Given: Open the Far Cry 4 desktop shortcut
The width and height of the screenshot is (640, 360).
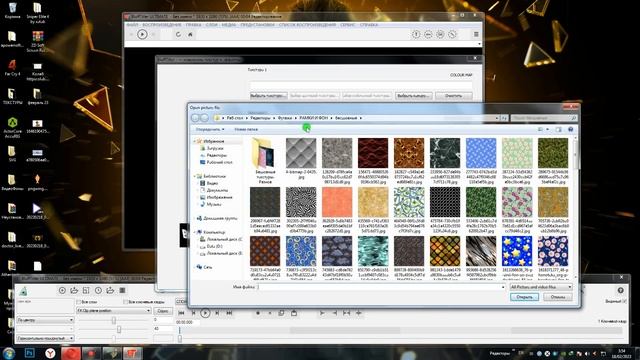Looking at the screenshot, I should [x=13, y=68].
